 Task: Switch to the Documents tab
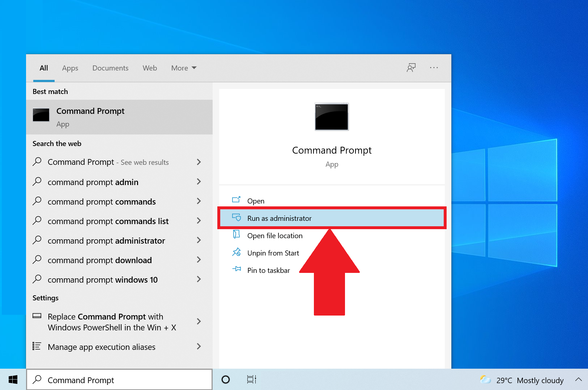coord(110,68)
